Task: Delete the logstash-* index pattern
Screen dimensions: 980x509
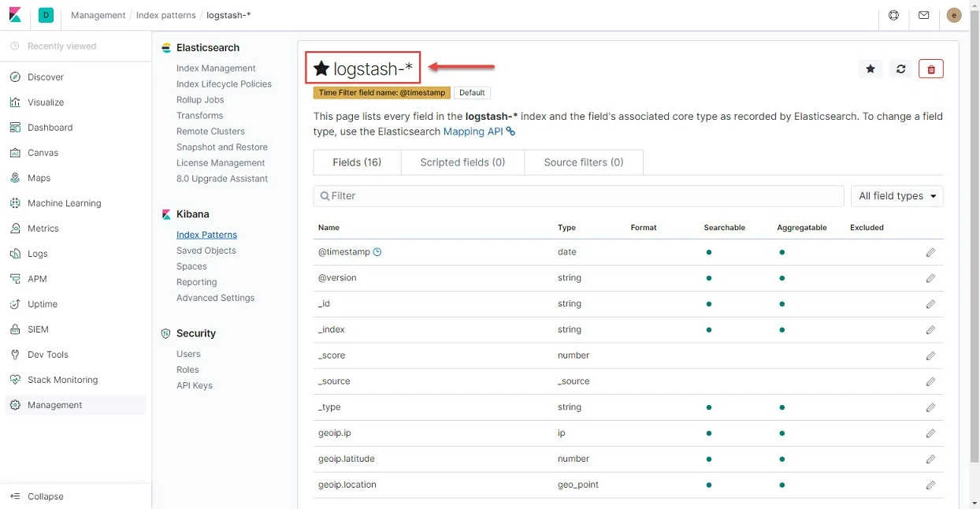Action: (930, 69)
